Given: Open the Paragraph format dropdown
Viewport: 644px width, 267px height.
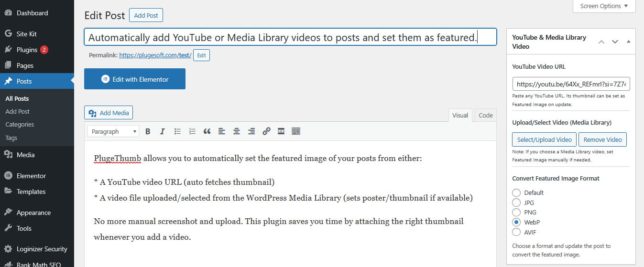Looking at the screenshot, I should (x=113, y=131).
